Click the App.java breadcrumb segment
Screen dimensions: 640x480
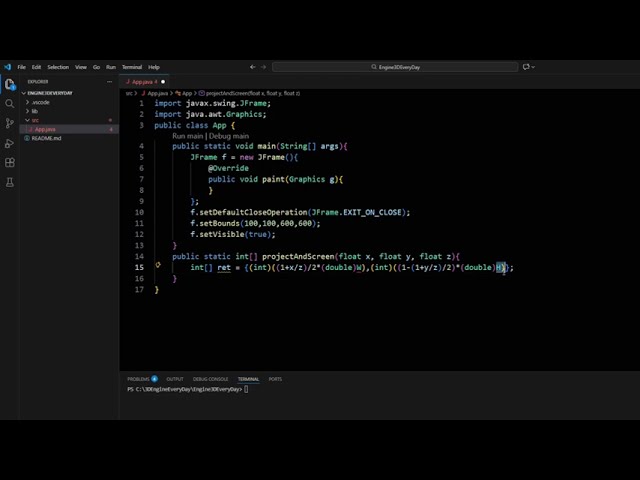(158, 93)
